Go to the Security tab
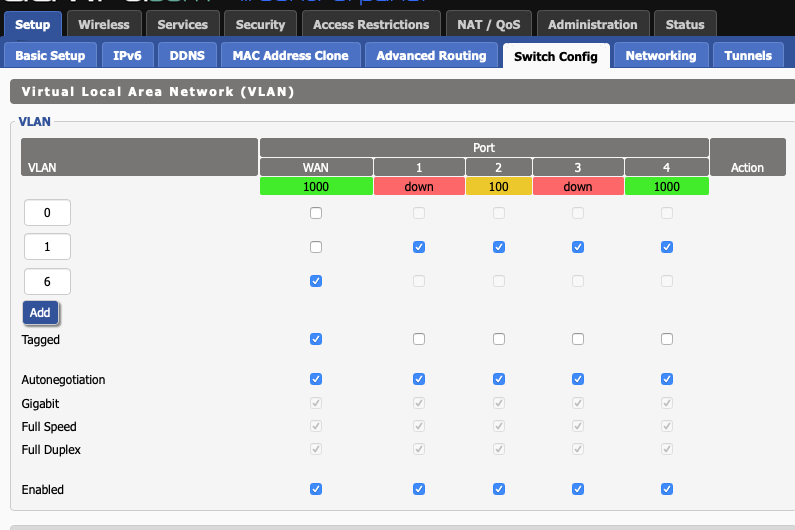Screen dimensions: 795x530 pyautogui.click(x=260, y=24)
